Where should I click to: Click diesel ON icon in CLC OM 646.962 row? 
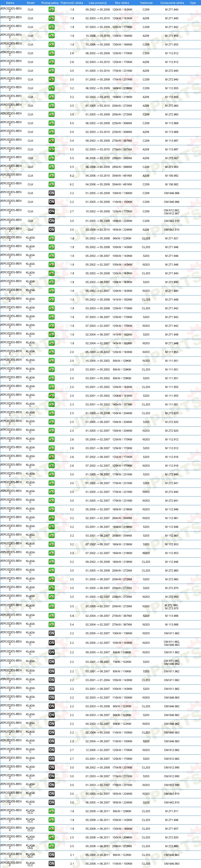coord(51,855)
